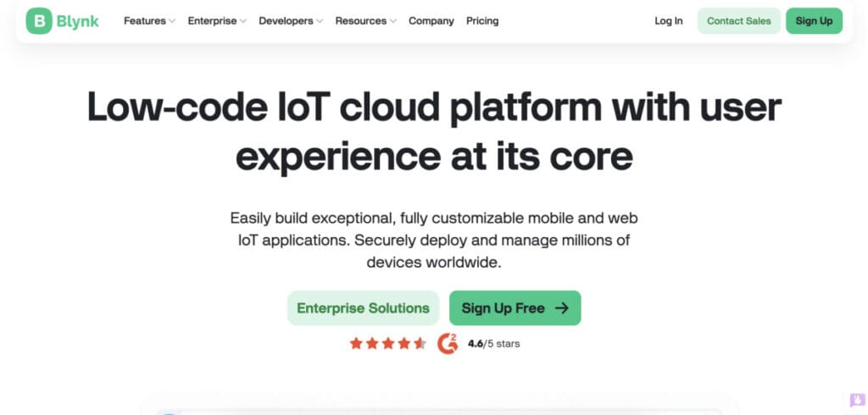Expand the Features dropdown menu
The width and height of the screenshot is (868, 415).
149,21
